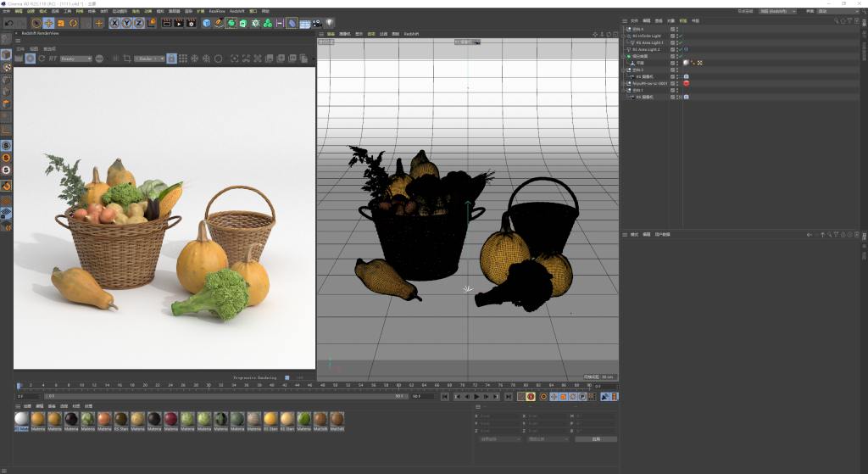Image resolution: width=868 pixels, height=474 pixels.
Task: Toggle RS Infinite Light enabled checkmark
Action: pos(681,36)
